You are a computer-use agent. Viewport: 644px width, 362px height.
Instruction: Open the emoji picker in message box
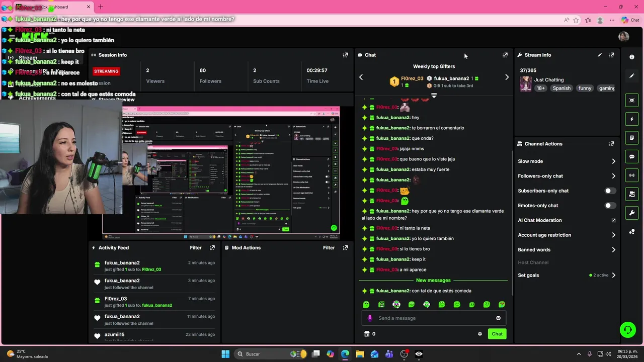[499, 318]
